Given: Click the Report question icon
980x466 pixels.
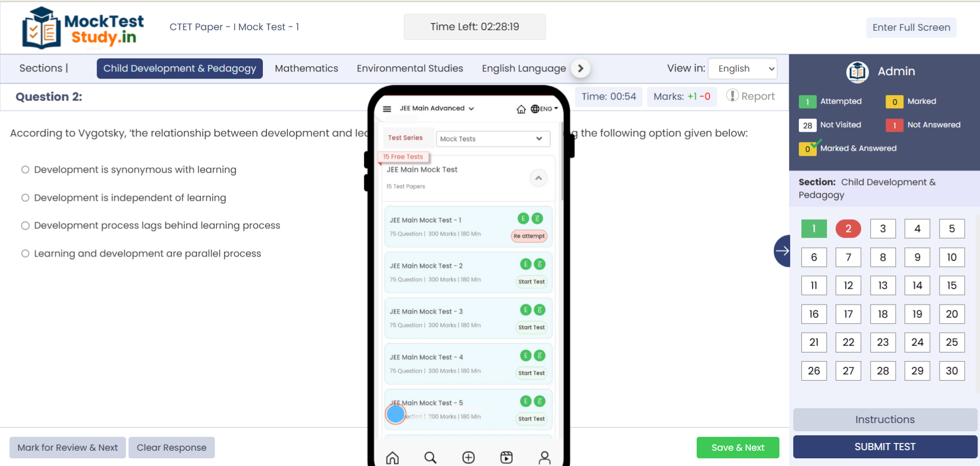Looking at the screenshot, I should click(732, 96).
